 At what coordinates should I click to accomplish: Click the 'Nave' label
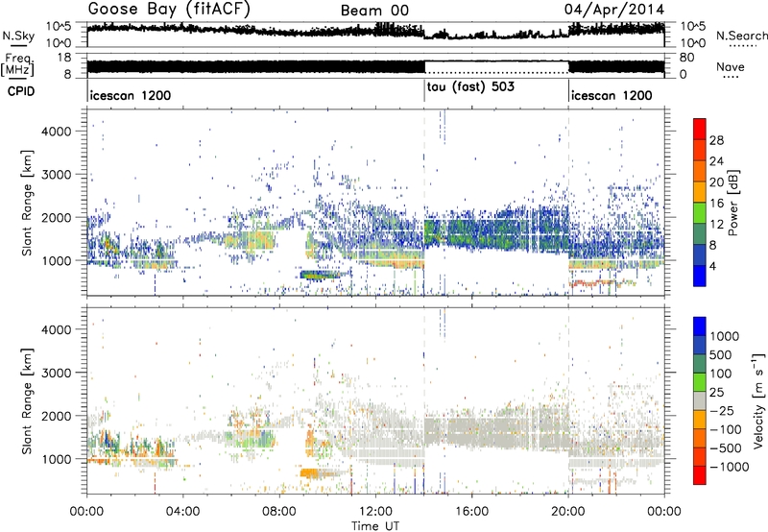coord(731,67)
